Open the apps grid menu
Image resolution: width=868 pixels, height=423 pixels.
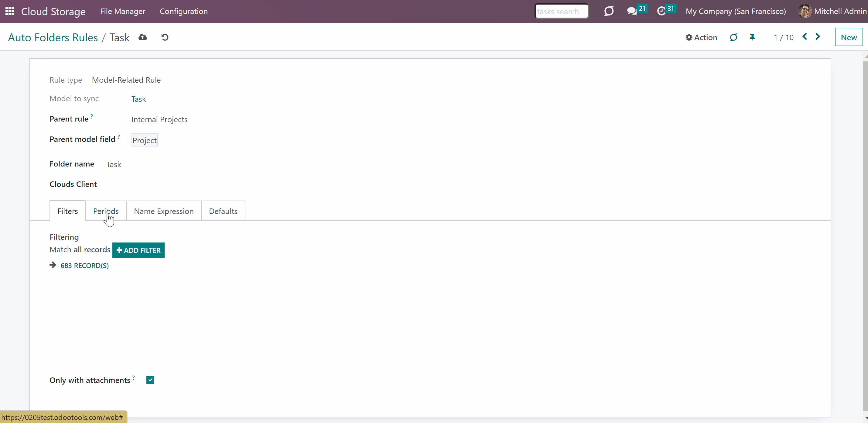coord(9,11)
